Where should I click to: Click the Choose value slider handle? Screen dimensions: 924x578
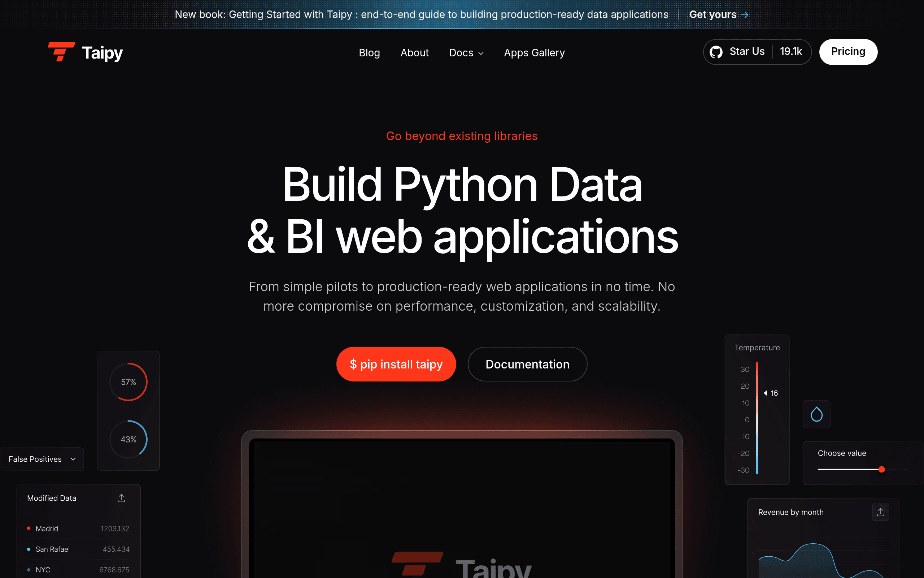(x=882, y=469)
